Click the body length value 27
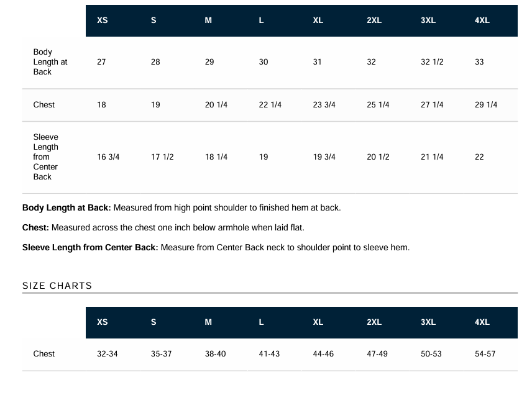 pyautogui.click(x=101, y=62)
